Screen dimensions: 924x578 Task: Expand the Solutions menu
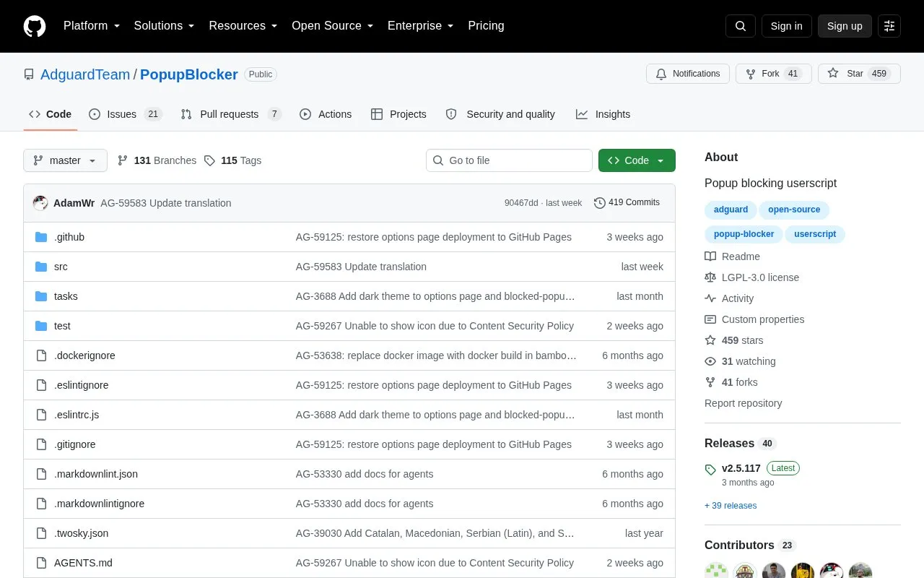pos(164,26)
